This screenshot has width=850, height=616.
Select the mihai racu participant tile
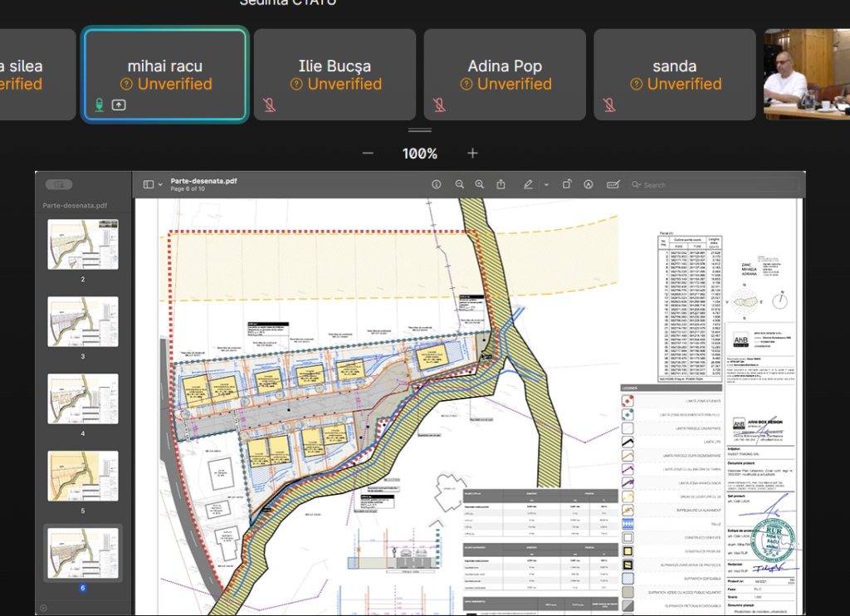click(x=165, y=75)
